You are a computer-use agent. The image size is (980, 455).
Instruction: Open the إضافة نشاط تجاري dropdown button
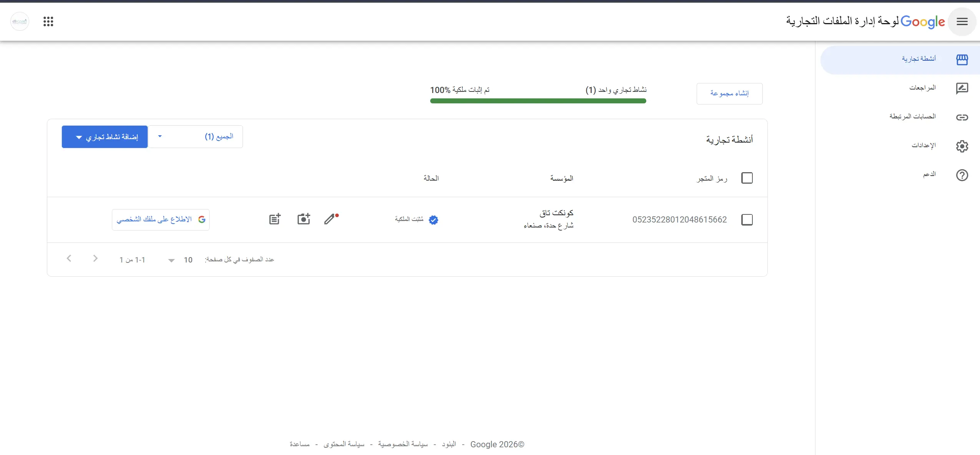pyautogui.click(x=105, y=137)
